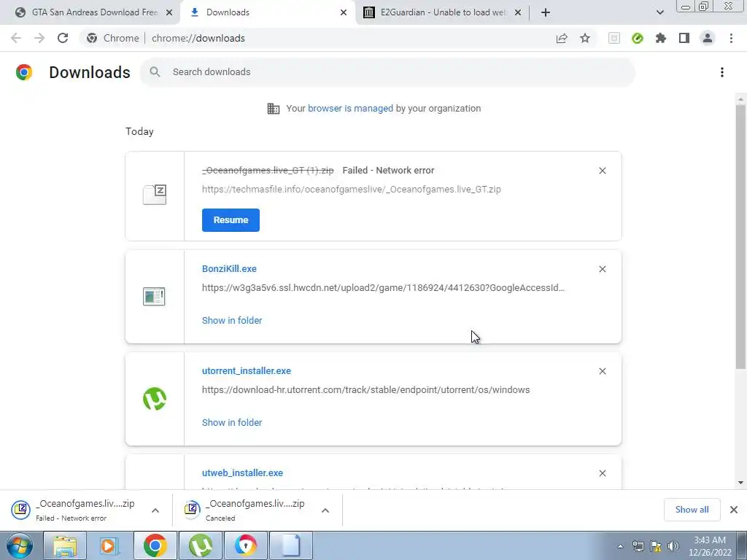Click the browser forward arrow
The width and height of the screenshot is (747, 560).
point(39,38)
